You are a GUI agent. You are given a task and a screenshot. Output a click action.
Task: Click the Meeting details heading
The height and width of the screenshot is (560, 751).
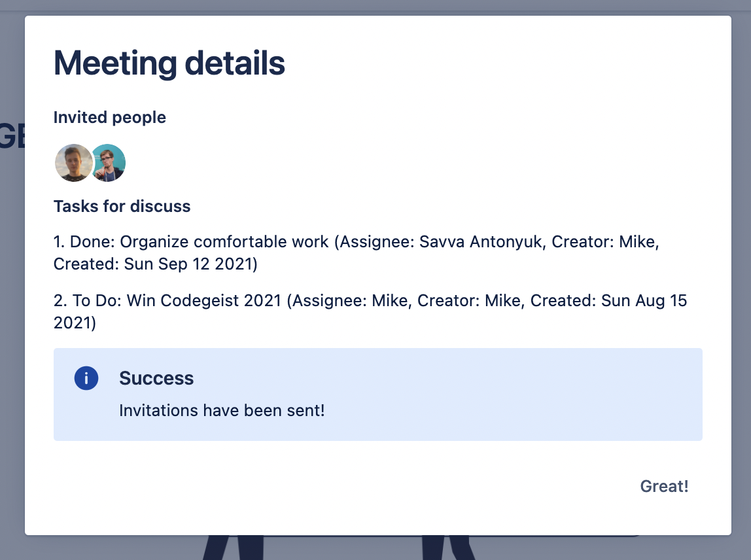coord(169,63)
